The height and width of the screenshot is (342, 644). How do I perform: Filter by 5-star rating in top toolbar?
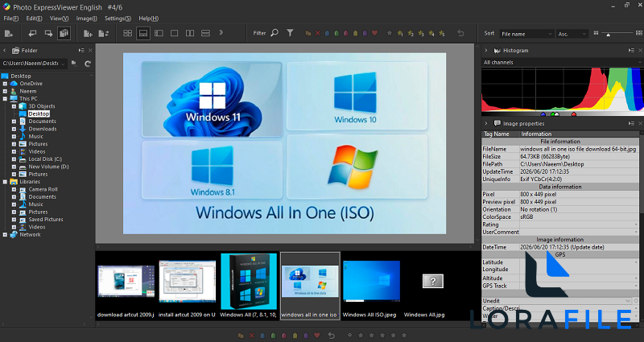441,33
